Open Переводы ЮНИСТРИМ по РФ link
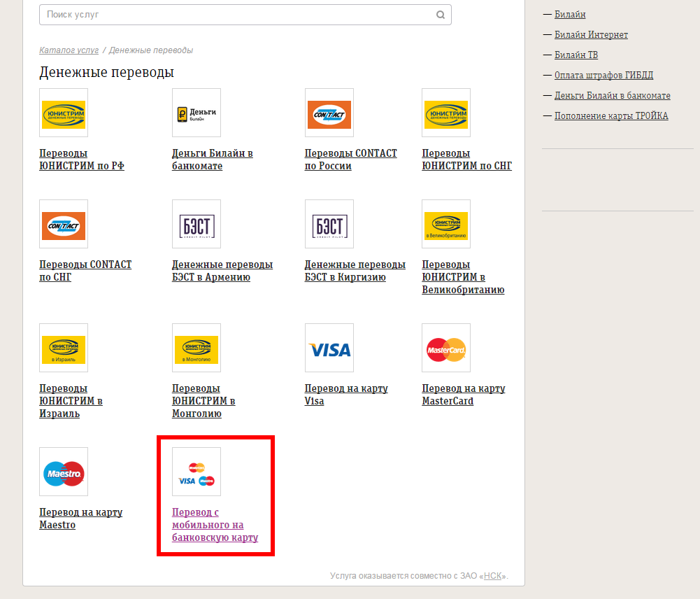The image size is (700, 599). click(x=82, y=160)
